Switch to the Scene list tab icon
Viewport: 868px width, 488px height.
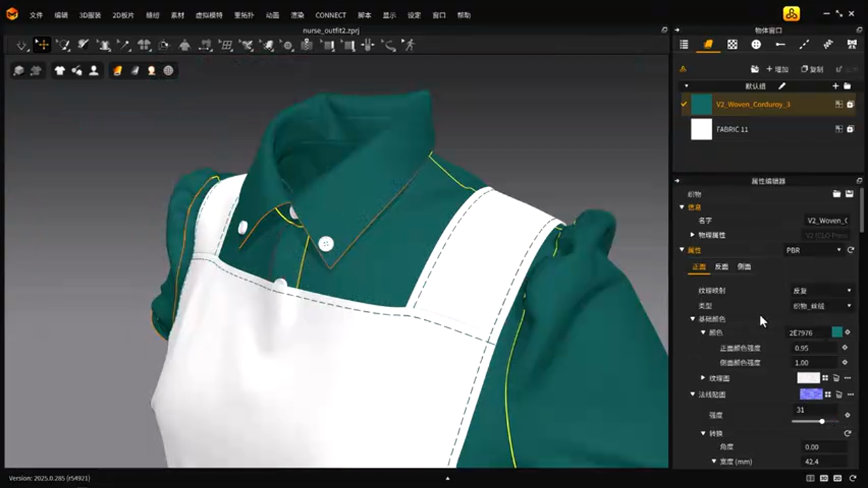tap(684, 45)
